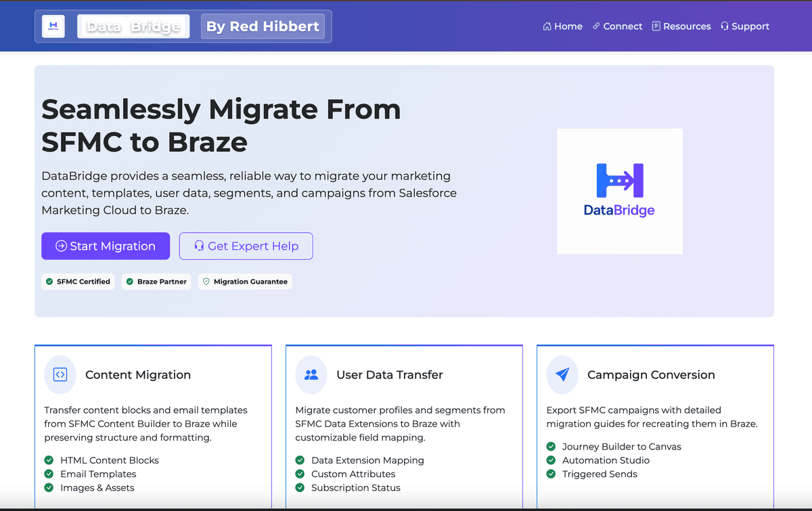Click the Subscription Status text
The width and height of the screenshot is (812, 511).
(356, 487)
